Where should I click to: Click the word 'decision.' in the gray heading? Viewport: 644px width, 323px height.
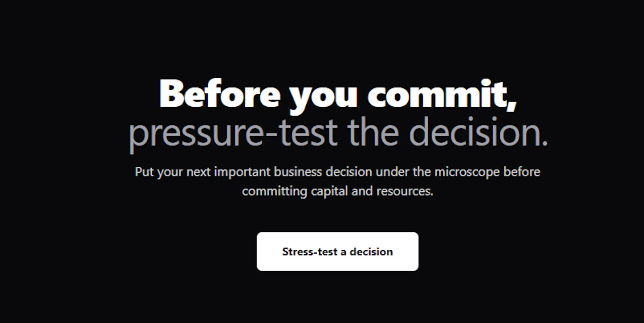pyautogui.click(x=479, y=132)
